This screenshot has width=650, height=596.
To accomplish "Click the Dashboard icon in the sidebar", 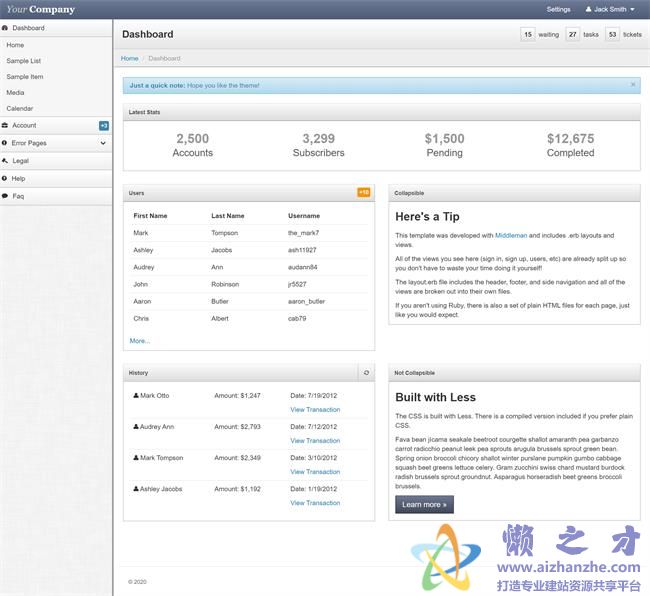I will coord(5,28).
